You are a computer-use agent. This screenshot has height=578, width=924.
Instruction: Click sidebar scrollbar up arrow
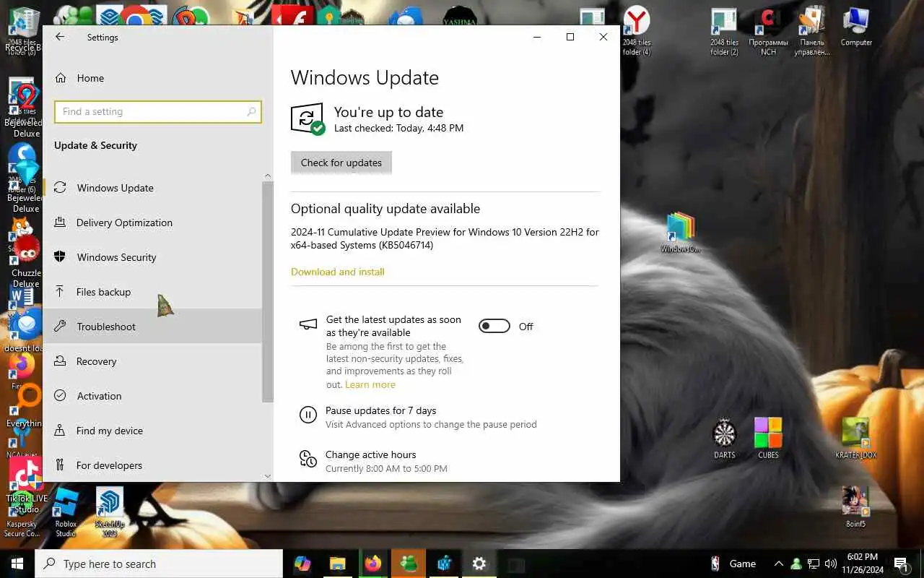(268, 176)
